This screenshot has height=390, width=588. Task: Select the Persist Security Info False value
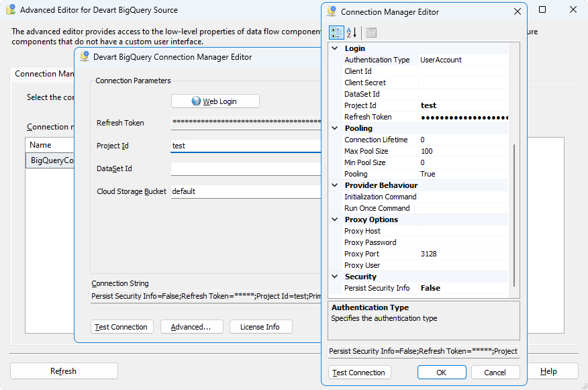[463, 288]
